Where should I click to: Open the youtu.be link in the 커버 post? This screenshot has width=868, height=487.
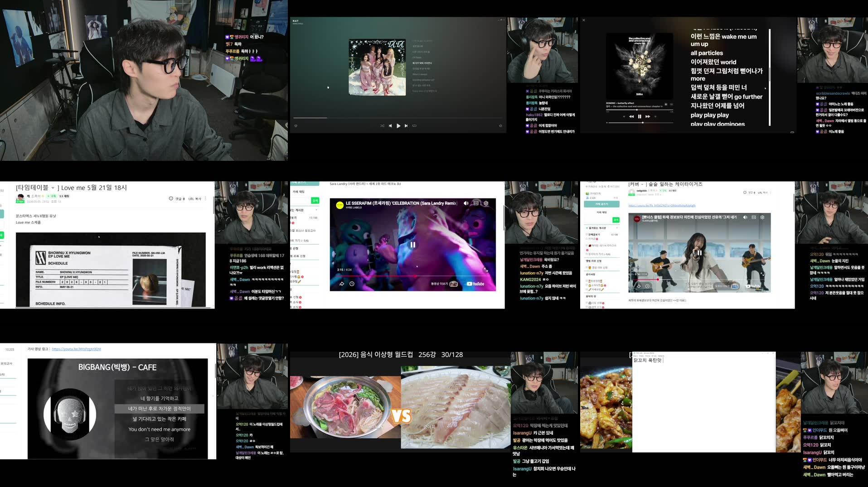click(x=662, y=206)
